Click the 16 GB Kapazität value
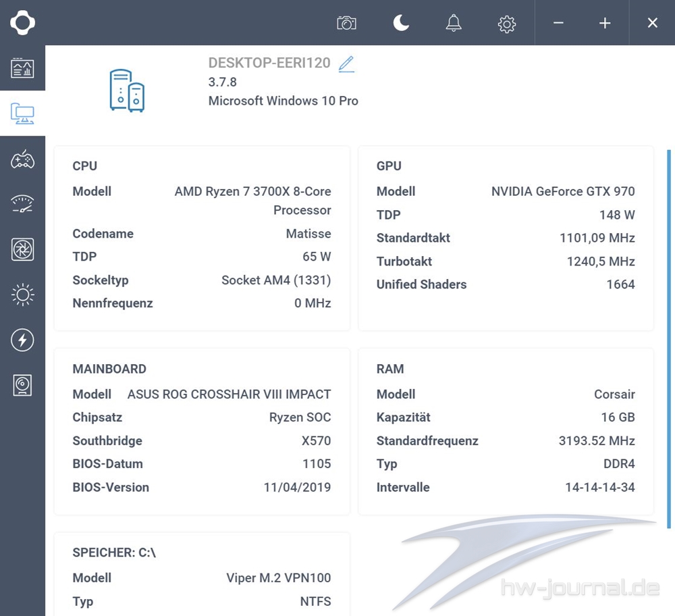The image size is (675, 616). [618, 417]
